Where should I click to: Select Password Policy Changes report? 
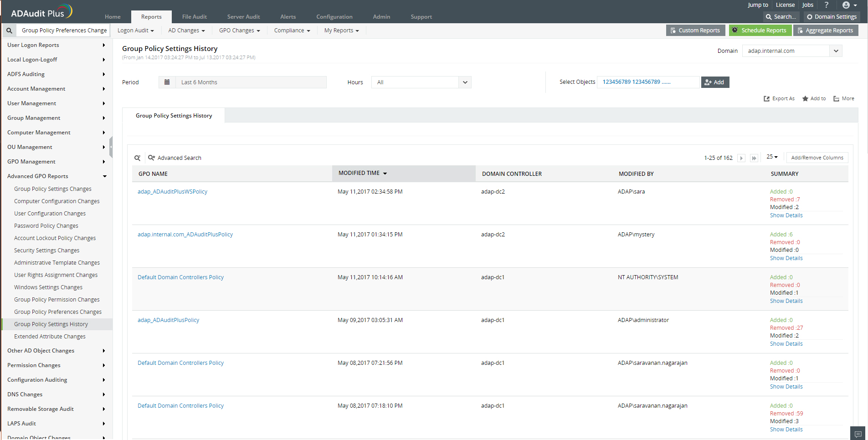coord(46,226)
